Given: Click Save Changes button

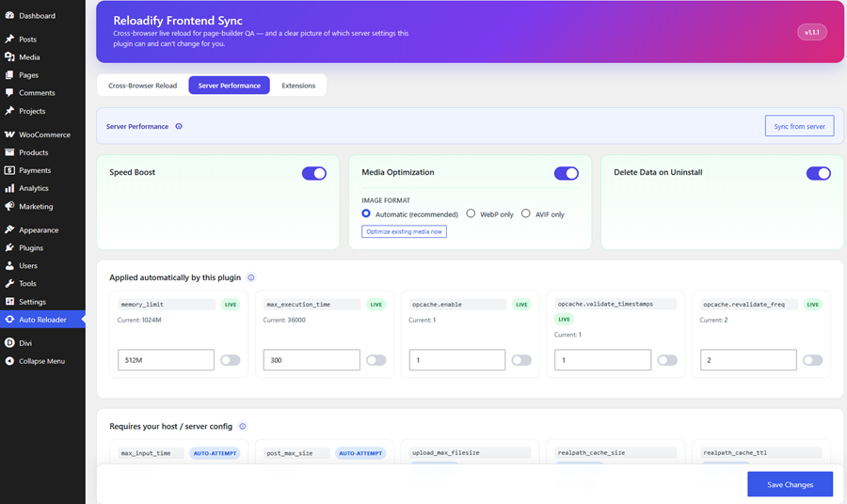Looking at the screenshot, I should (x=791, y=484).
